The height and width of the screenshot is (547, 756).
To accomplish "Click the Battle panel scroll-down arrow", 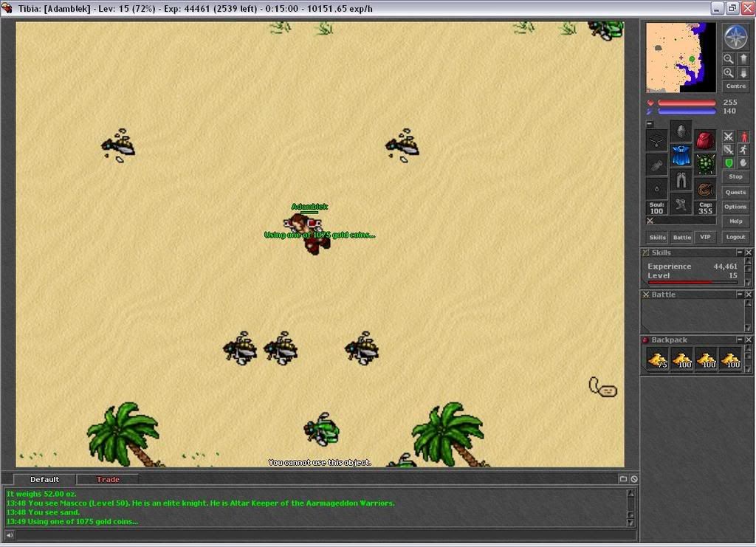I will (x=749, y=328).
